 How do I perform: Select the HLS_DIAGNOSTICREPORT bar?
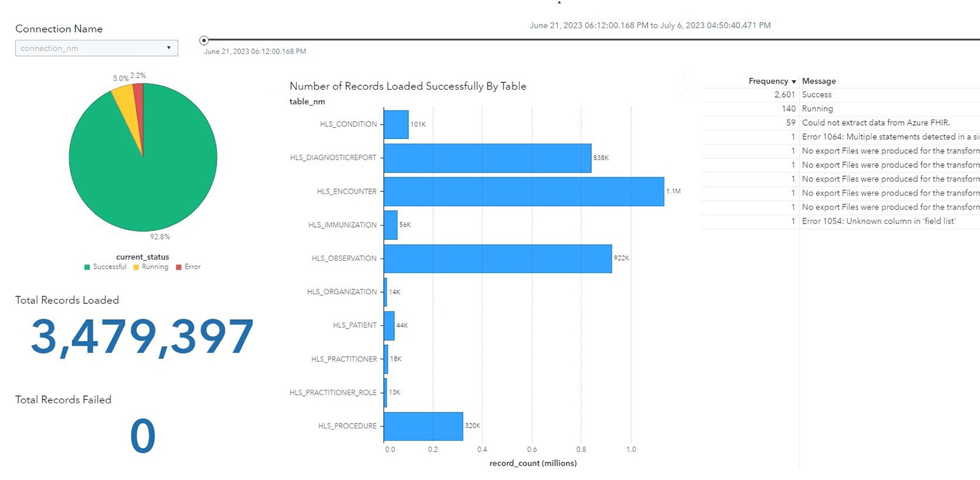pyautogui.click(x=488, y=158)
